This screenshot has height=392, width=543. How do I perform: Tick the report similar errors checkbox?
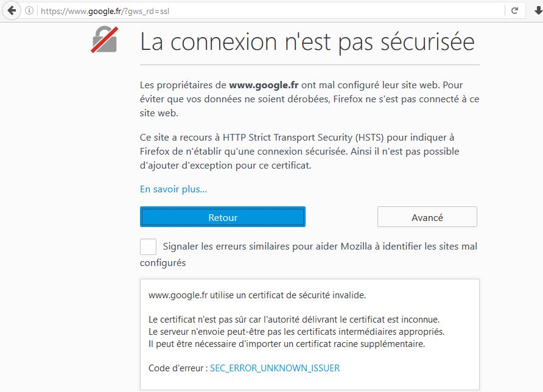point(148,247)
